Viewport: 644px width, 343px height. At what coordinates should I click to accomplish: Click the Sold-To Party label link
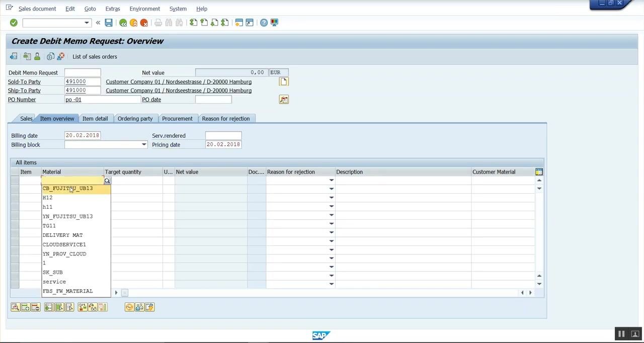click(24, 81)
